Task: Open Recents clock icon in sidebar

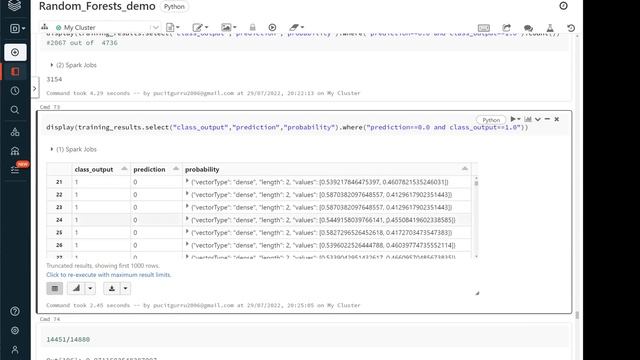Action: 15,91
